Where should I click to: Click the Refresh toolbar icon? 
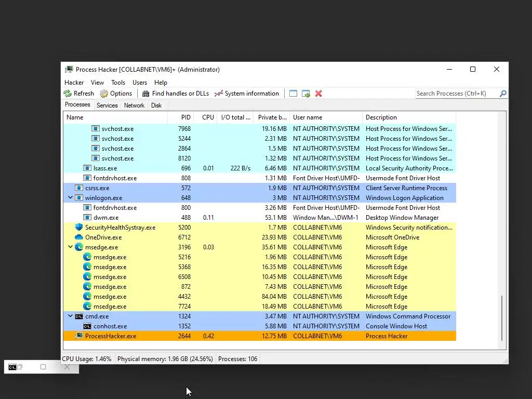coord(68,94)
